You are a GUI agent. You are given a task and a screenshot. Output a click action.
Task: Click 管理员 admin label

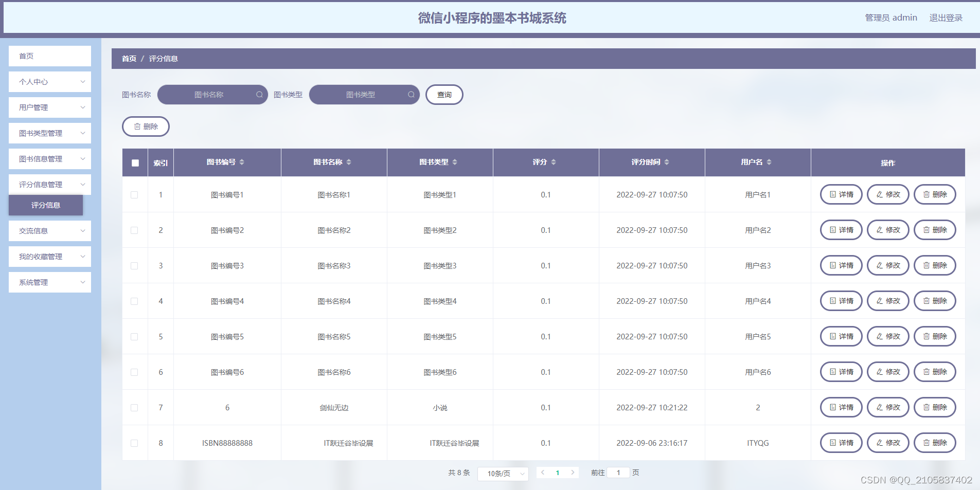point(891,17)
